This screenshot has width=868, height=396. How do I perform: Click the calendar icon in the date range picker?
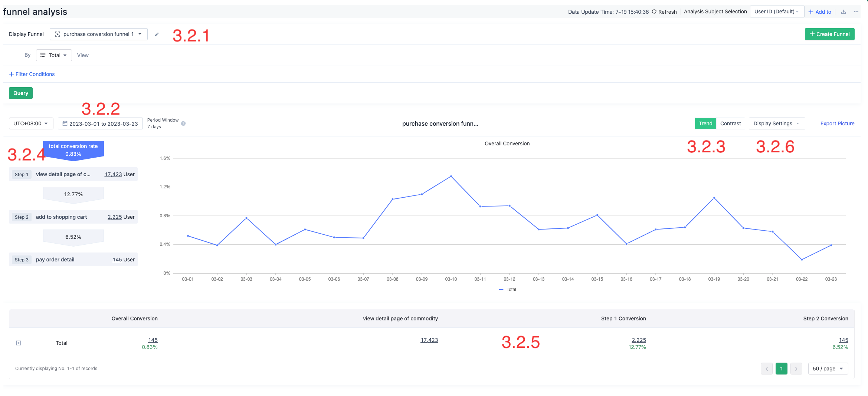click(65, 123)
